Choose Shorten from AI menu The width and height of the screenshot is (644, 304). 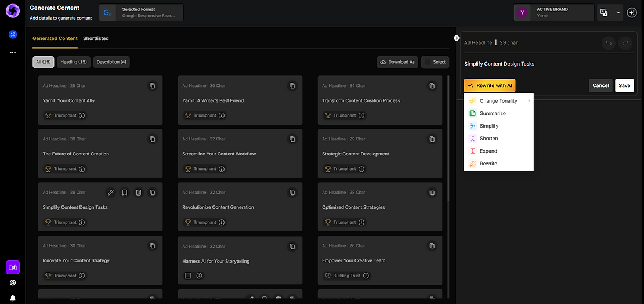(x=498, y=139)
